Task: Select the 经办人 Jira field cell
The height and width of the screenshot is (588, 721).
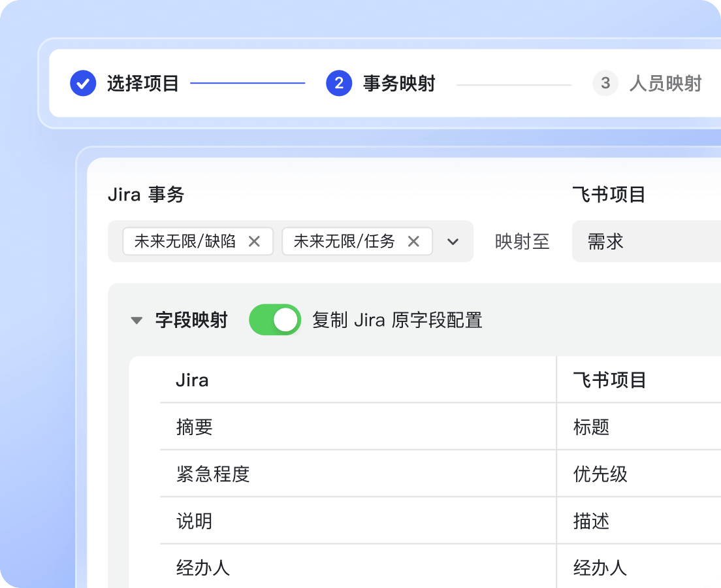Action: tap(358, 567)
